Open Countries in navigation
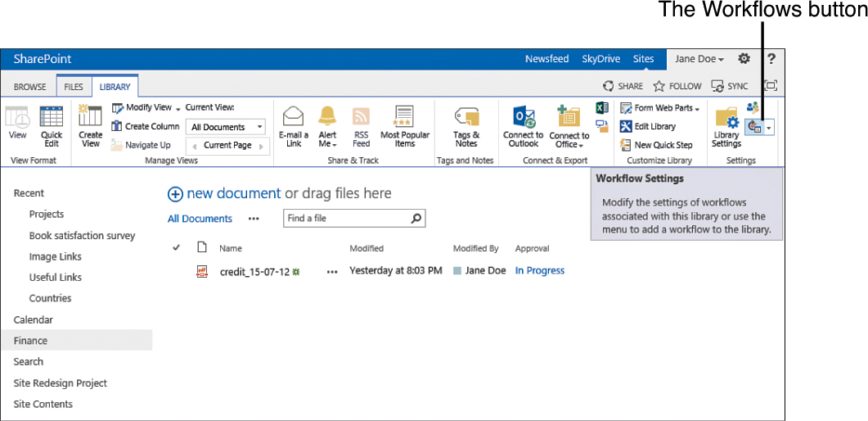The width and height of the screenshot is (868, 421). [x=51, y=298]
